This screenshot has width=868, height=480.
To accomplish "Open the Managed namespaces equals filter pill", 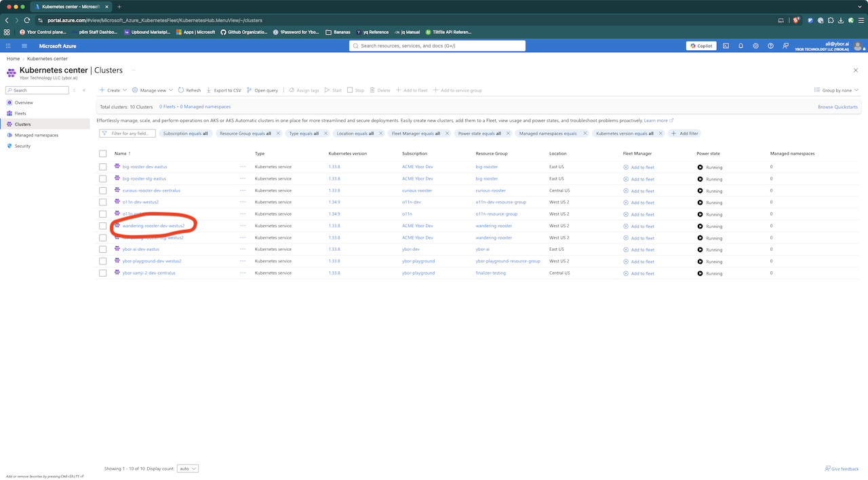I will pyautogui.click(x=548, y=134).
